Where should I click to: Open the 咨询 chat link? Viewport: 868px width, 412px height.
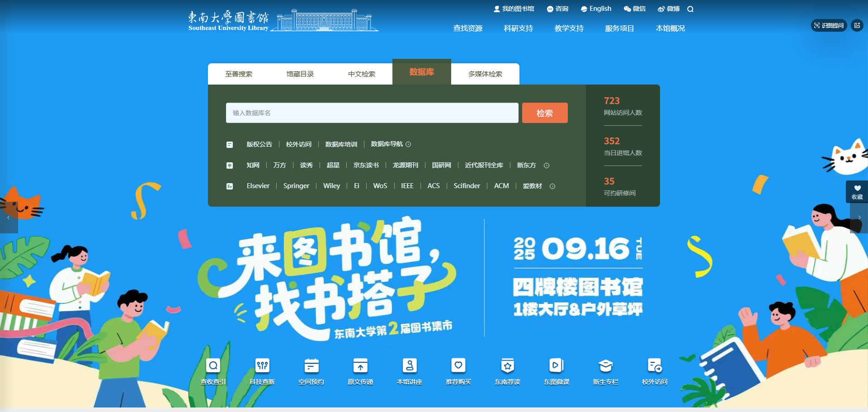557,9
